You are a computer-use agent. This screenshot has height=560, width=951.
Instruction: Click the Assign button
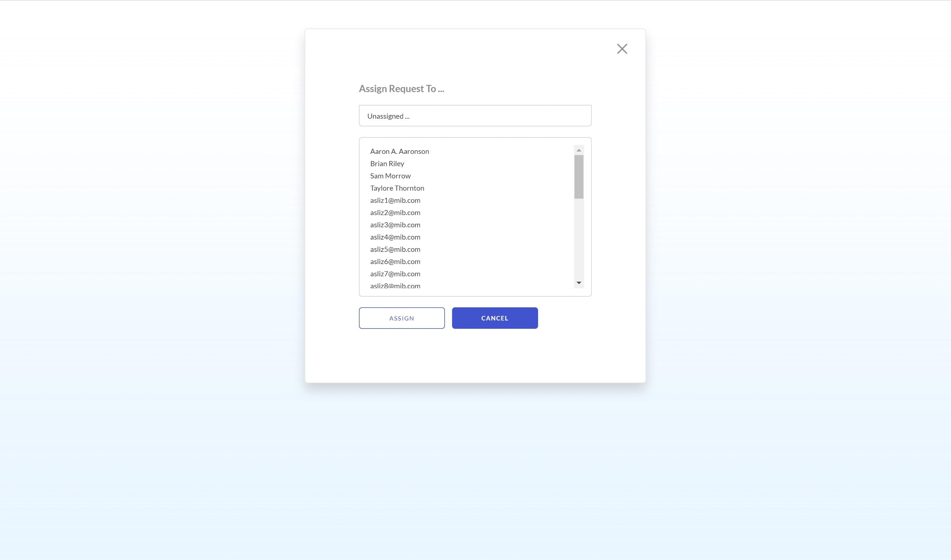[402, 318]
